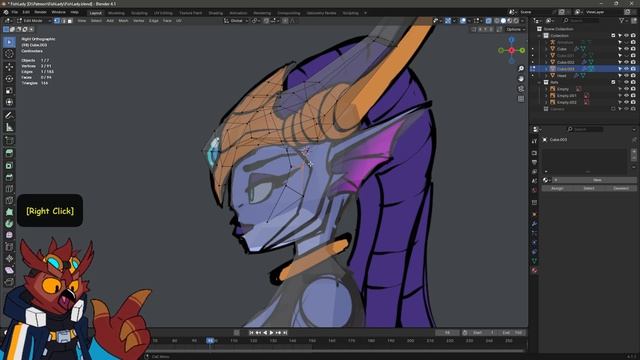The height and width of the screenshot is (360, 640).
Task: Open the Vertex menu
Action: pos(138,20)
